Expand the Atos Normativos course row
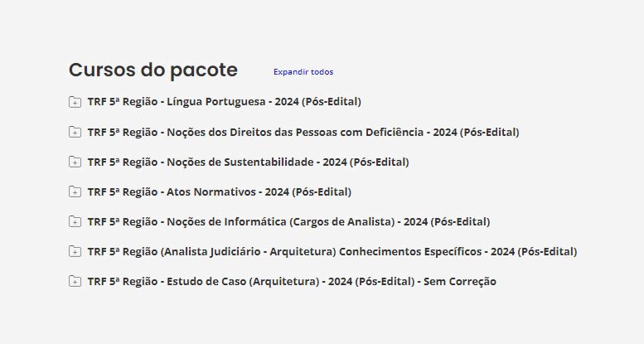Image resolution: width=644 pixels, height=344 pixels. [x=75, y=191]
